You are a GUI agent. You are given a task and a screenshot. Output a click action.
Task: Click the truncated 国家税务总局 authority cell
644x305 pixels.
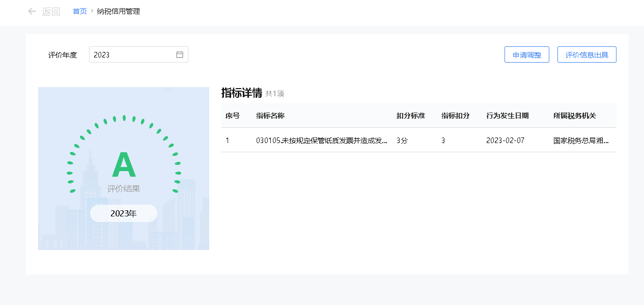(x=581, y=141)
